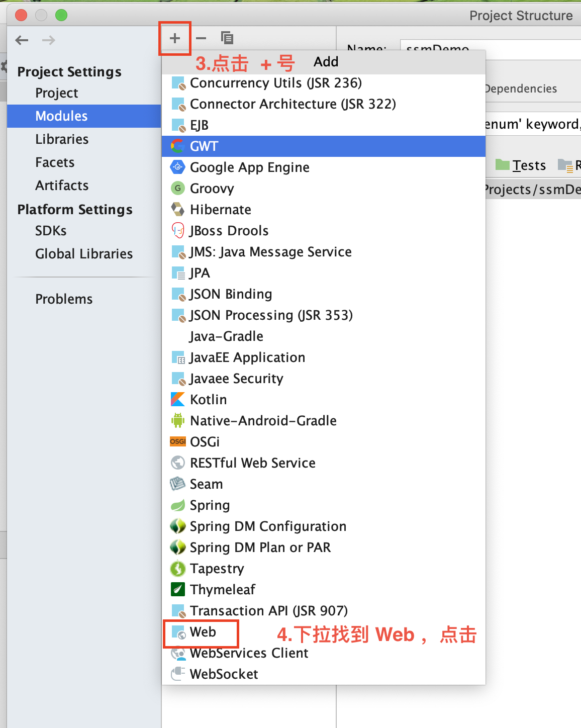581x728 pixels.
Task: Click the minus Remove icon
Action: pos(201,38)
